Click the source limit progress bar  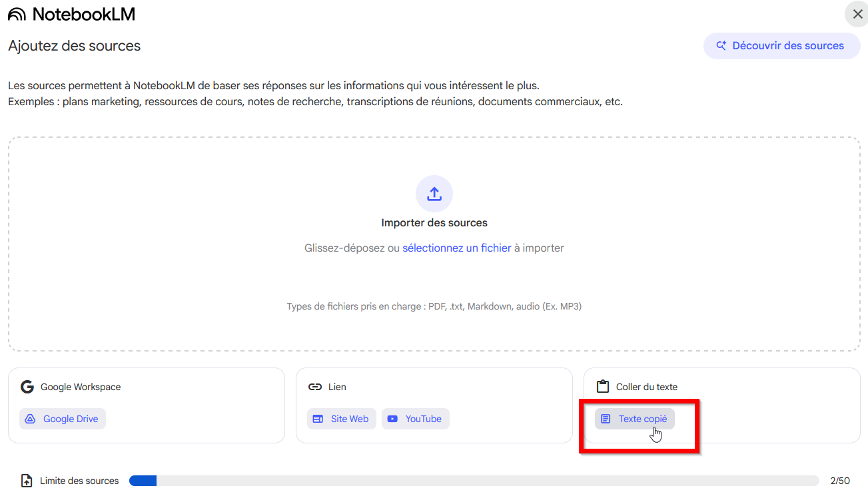click(x=473, y=481)
